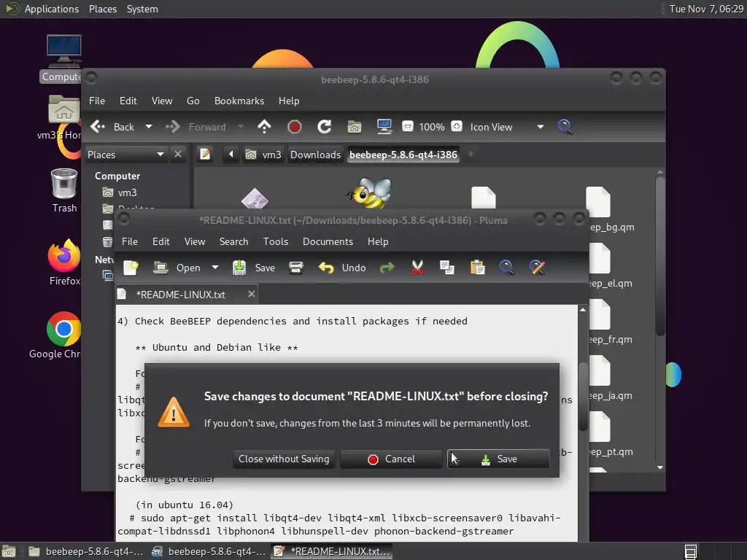Click the Computer toolbar icon in file manager
Viewport: 747px width, 560px height.
[x=384, y=127]
